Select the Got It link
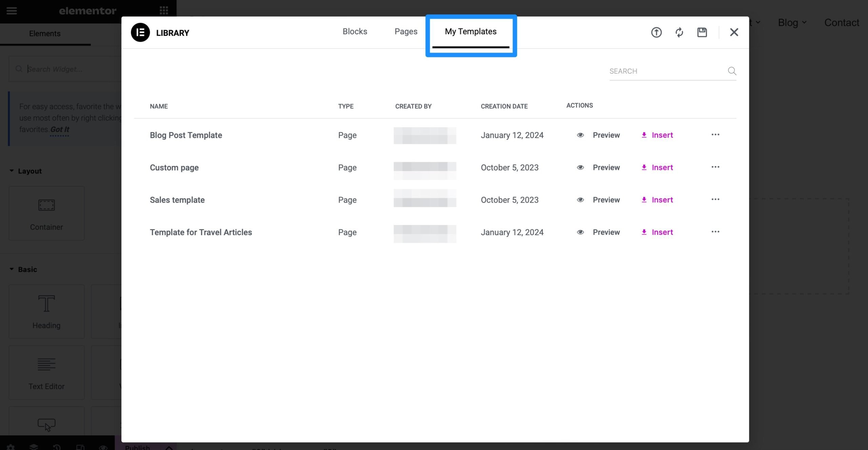 (x=59, y=129)
